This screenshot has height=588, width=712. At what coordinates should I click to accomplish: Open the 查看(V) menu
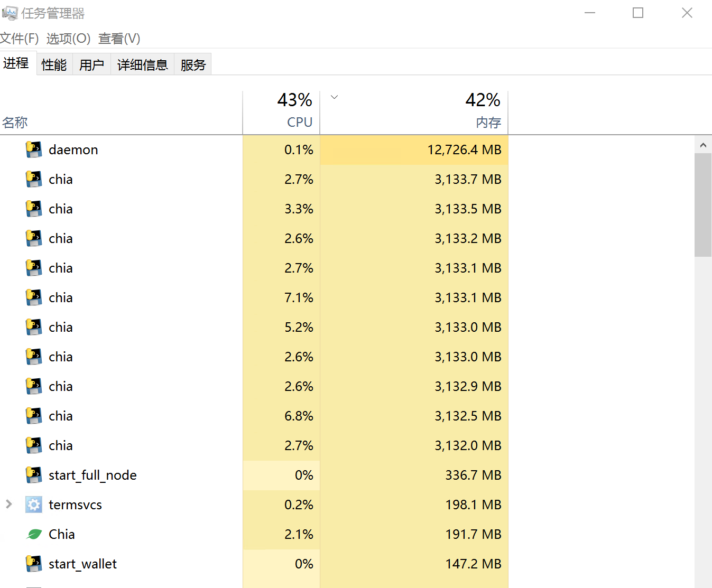pyautogui.click(x=119, y=39)
